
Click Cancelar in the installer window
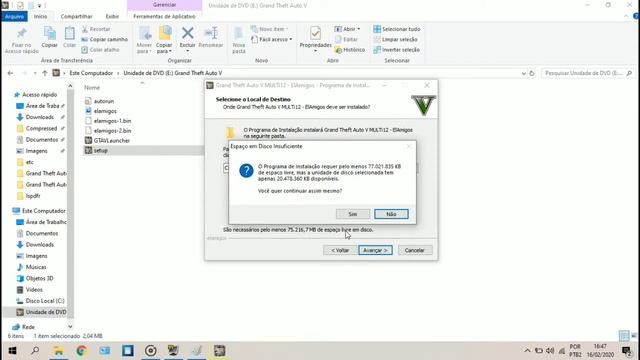415,250
